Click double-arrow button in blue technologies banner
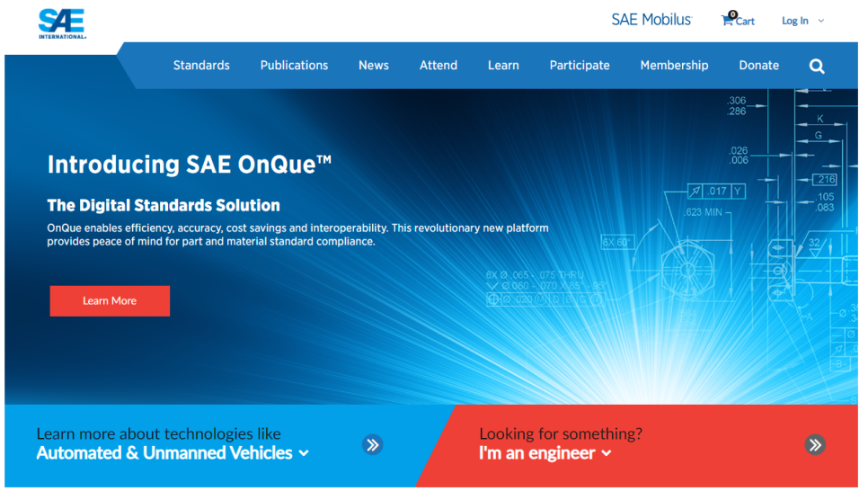Screen dimensions: 868x500 point(373,444)
